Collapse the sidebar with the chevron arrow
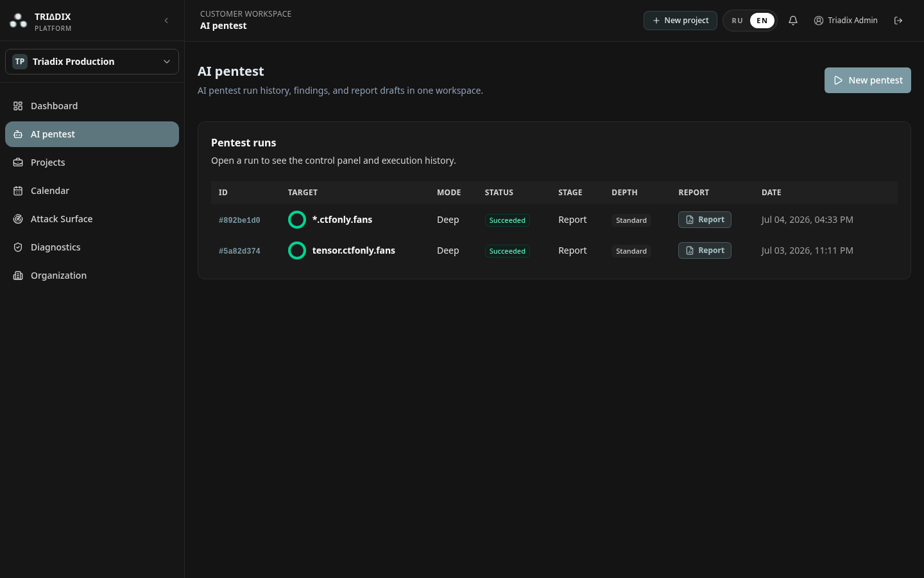Screen dimensions: 924x578 tap(166, 21)
